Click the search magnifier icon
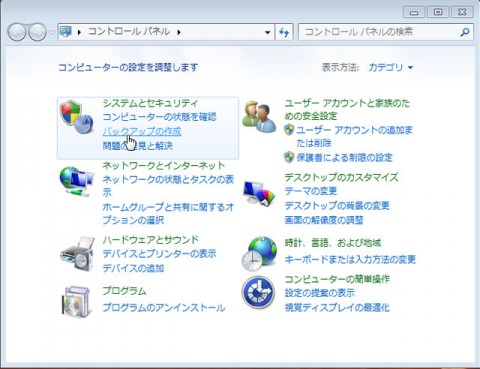Image resolution: width=480 pixels, height=369 pixels. 465,32
